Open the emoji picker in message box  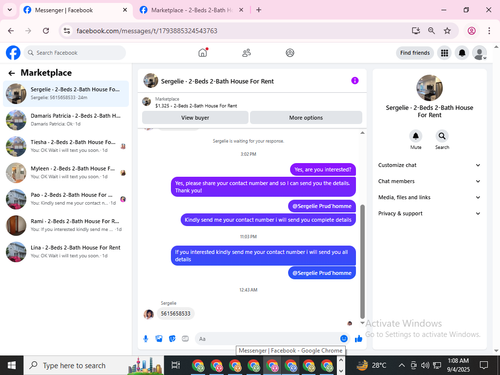(x=344, y=339)
